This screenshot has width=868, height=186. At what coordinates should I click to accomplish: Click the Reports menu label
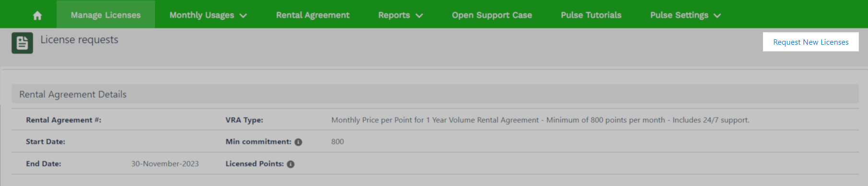(394, 15)
